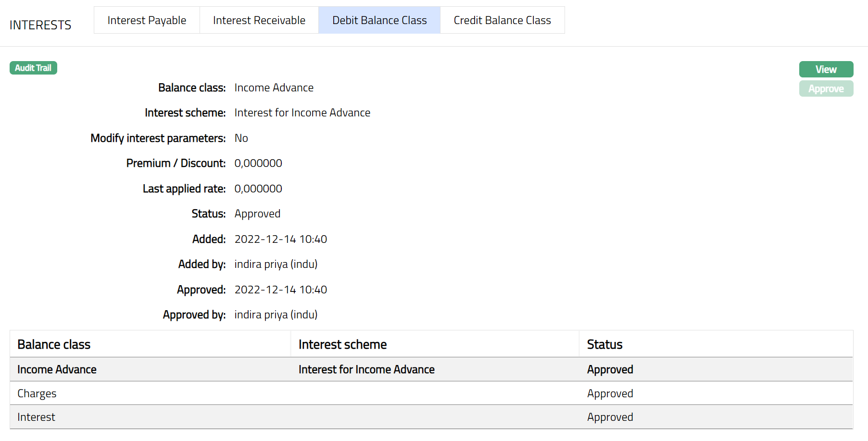This screenshot has width=868, height=441.
Task: Click the Premium / Discount value
Action: click(x=258, y=163)
